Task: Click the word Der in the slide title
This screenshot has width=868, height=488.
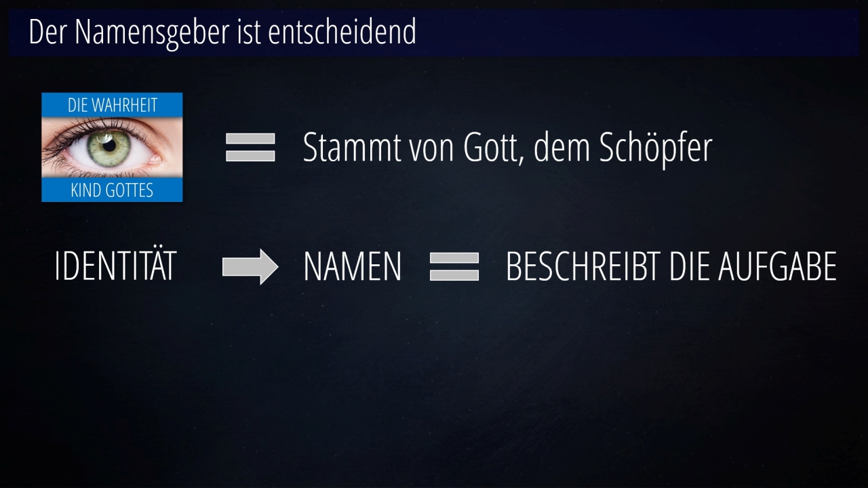Action: [x=49, y=33]
